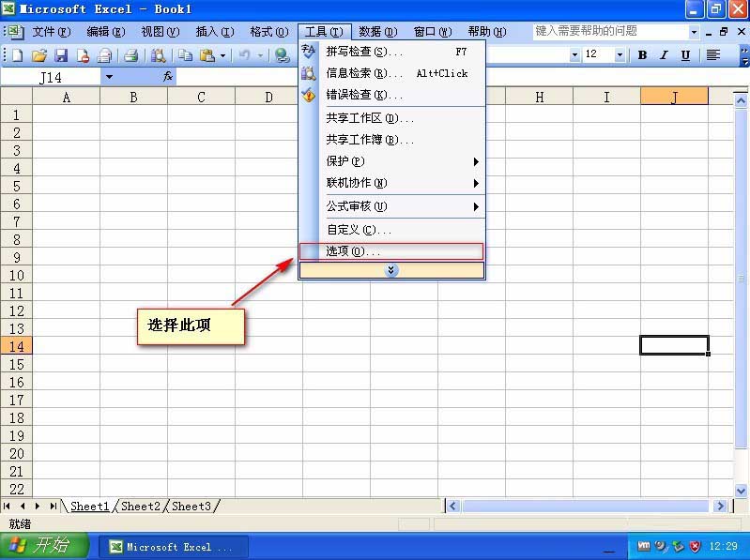Image resolution: width=750 pixels, height=560 pixels.
Task: Switch to the Sheet2 tab
Action: pos(141,506)
